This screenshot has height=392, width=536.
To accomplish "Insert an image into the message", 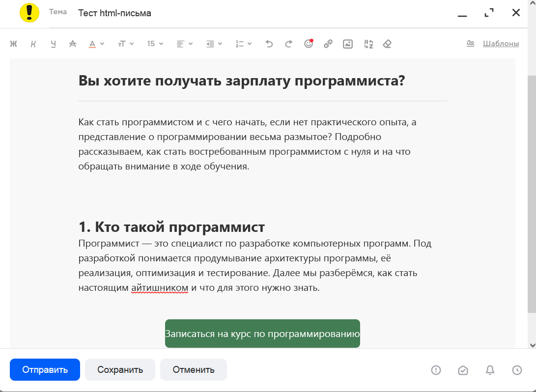I will click(348, 44).
